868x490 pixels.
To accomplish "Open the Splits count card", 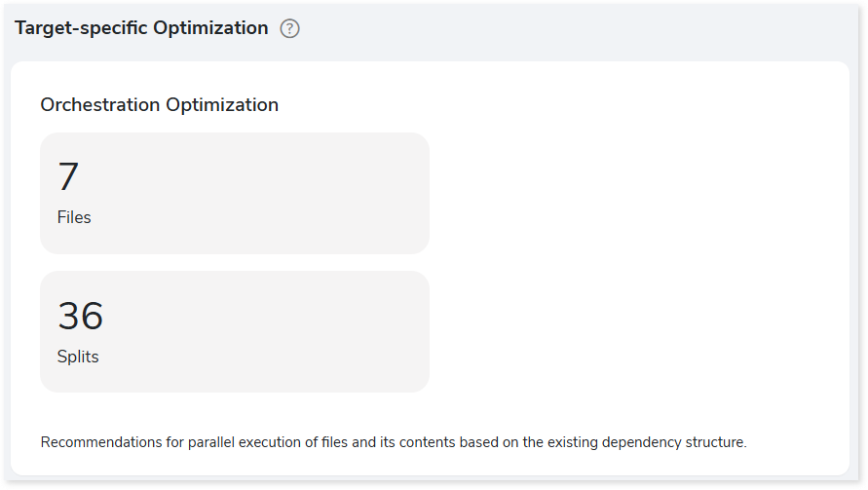I will (235, 331).
